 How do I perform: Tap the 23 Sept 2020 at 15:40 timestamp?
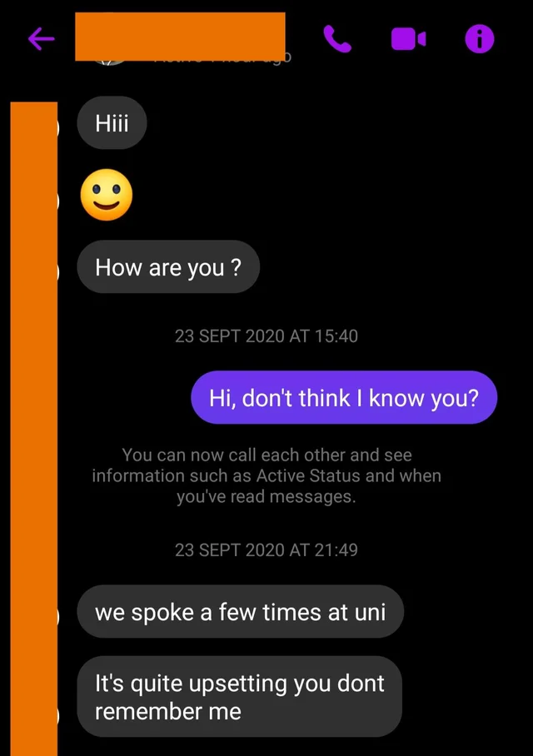266,336
